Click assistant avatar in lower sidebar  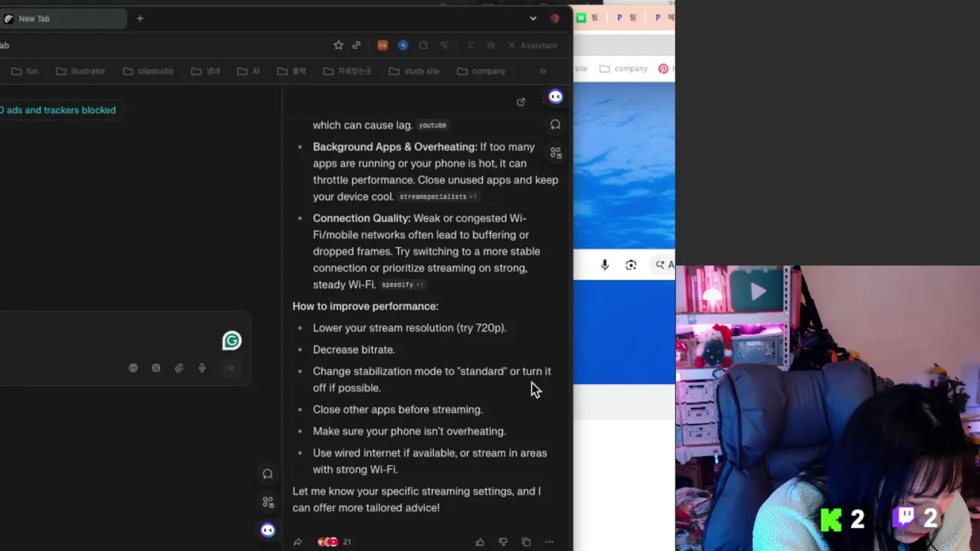[x=268, y=530]
